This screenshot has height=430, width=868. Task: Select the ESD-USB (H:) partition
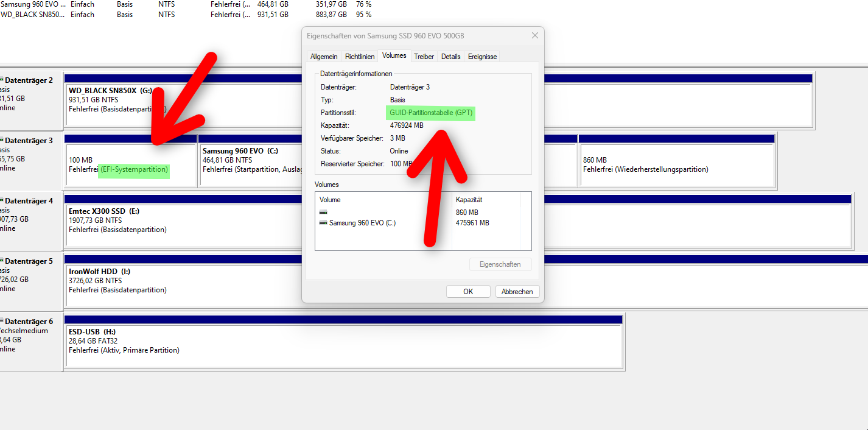344,345
